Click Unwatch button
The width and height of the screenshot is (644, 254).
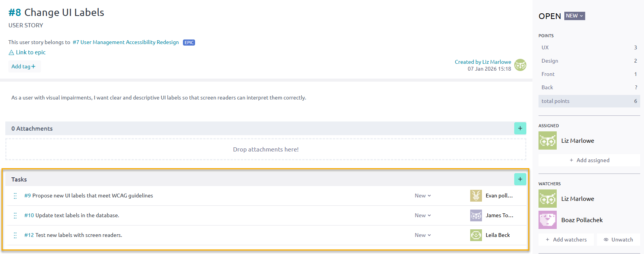(x=618, y=240)
